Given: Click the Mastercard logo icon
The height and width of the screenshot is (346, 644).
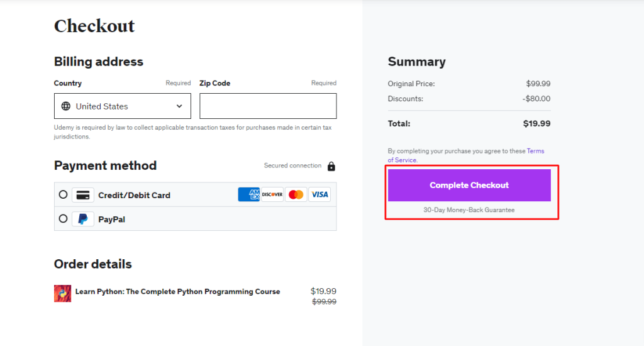Looking at the screenshot, I should 296,194.
